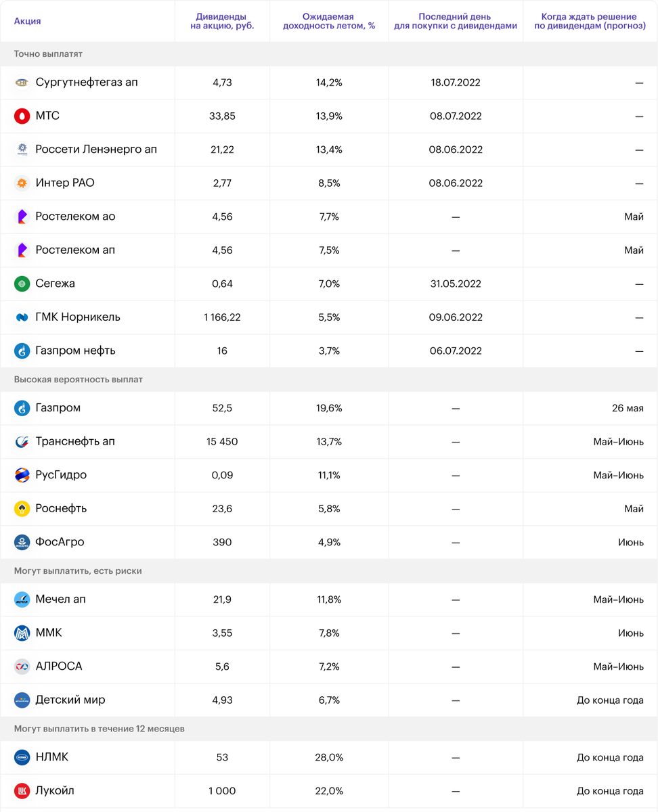Click the 'Акция' column header
This screenshot has height=812, width=658.
28,21
